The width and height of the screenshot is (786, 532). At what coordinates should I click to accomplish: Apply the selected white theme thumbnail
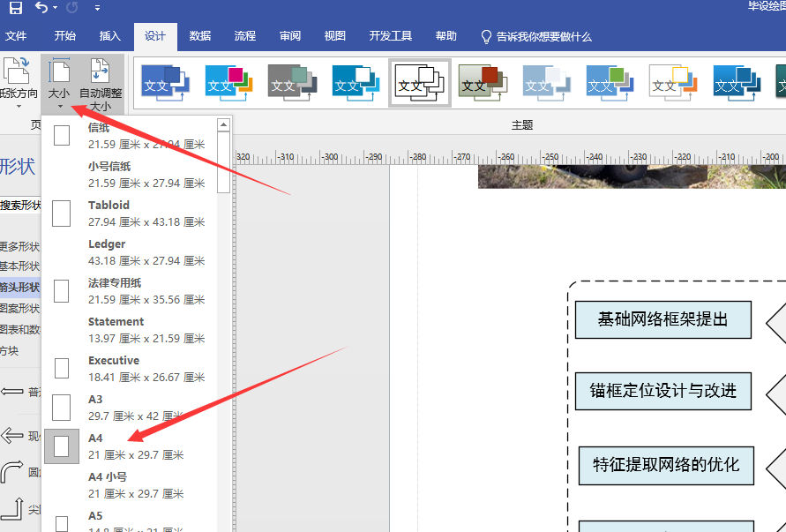point(419,82)
